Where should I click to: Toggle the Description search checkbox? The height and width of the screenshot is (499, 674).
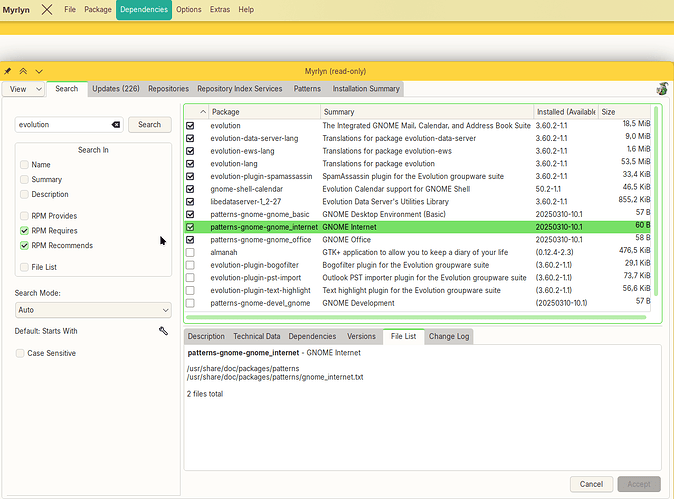[25, 194]
